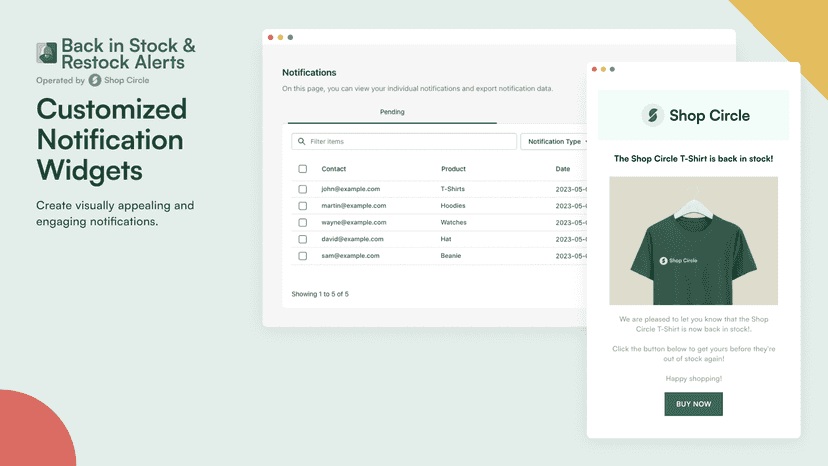Click the Filter items search field
Screen dimensions: 828x466
(404, 142)
